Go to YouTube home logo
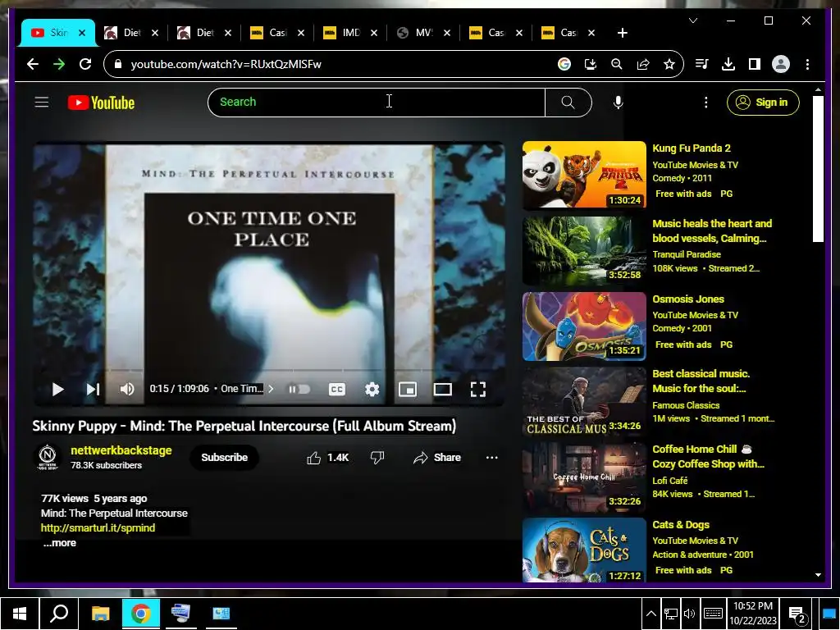The image size is (840, 630). click(x=101, y=103)
